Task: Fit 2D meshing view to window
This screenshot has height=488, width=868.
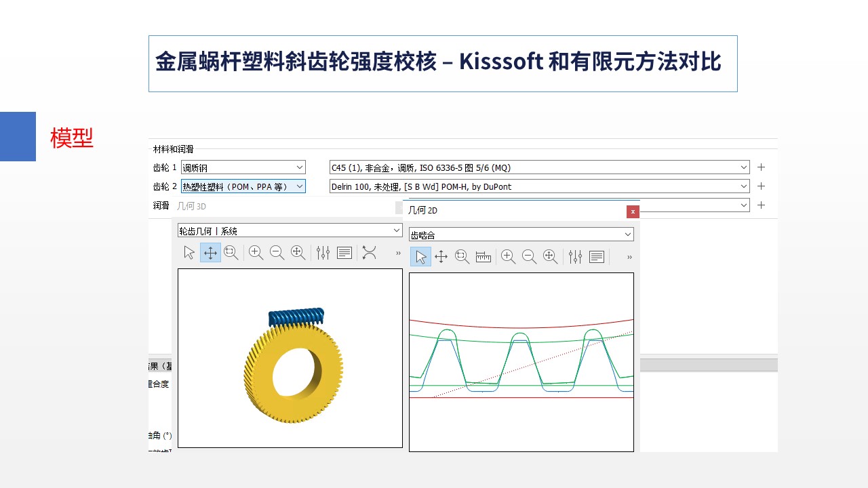Action: [550, 257]
